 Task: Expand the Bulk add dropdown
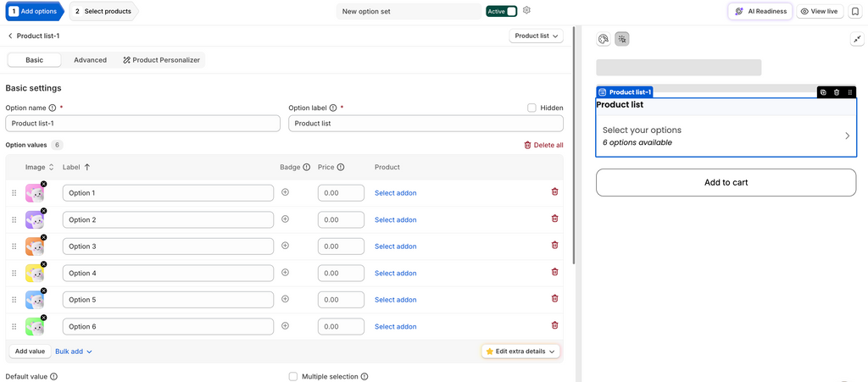pyautogui.click(x=74, y=351)
